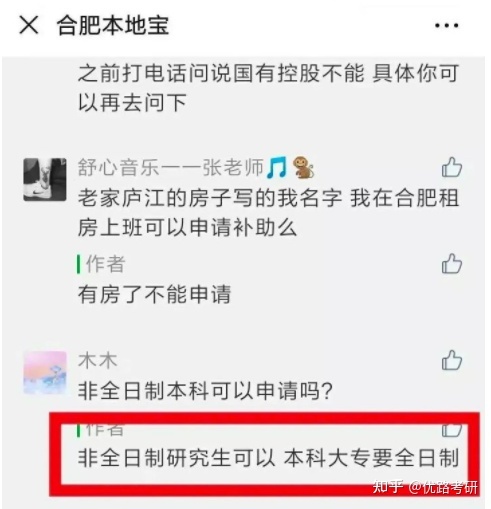Tap the music note emoji in username

[277, 167]
